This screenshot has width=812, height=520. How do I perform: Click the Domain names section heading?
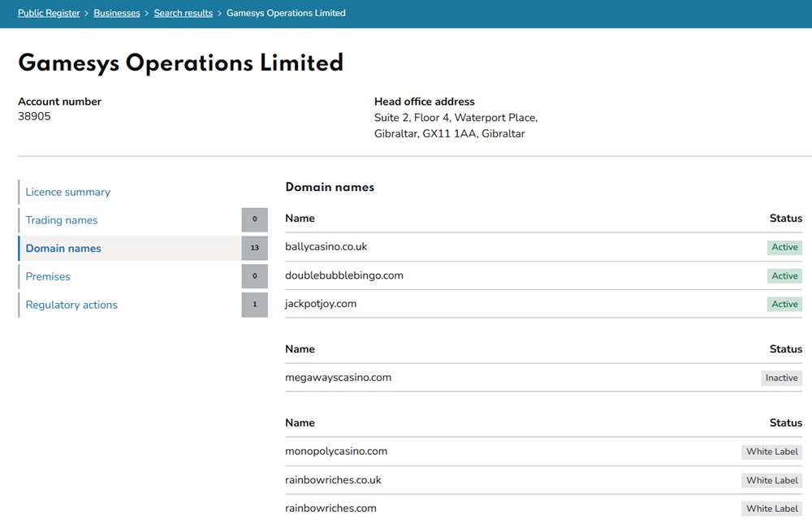click(x=330, y=187)
